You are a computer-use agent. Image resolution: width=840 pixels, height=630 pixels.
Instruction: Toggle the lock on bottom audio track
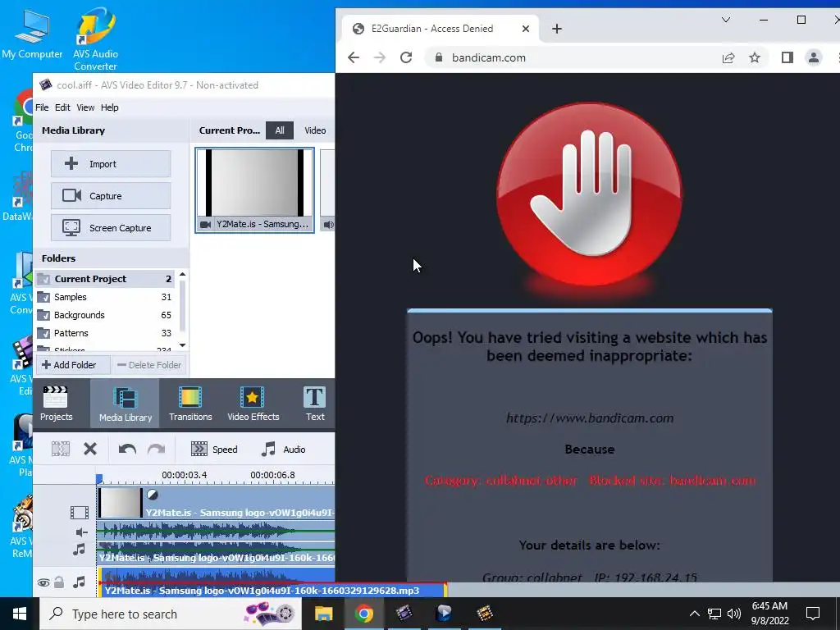(59, 582)
